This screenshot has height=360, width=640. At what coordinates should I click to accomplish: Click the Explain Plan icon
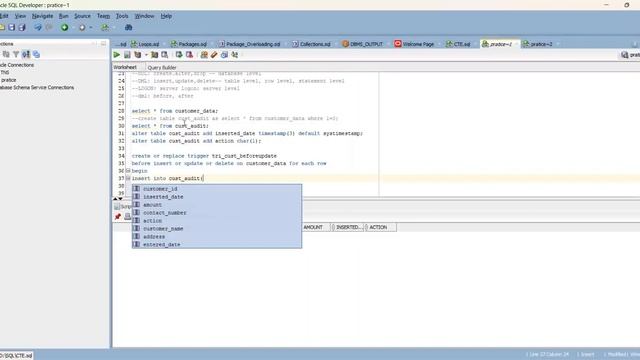[x=138, y=55]
